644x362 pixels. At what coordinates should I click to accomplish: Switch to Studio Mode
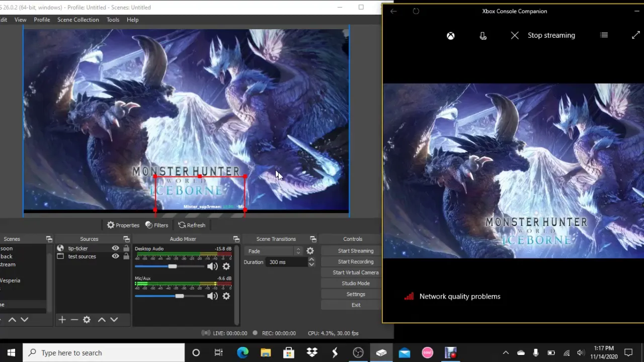point(356,284)
